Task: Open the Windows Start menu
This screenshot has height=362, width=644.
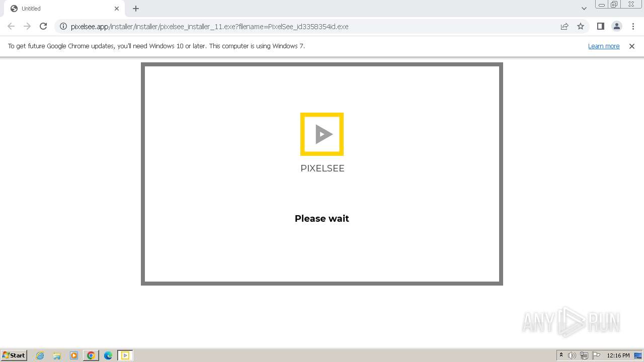Action: pyautogui.click(x=14, y=355)
